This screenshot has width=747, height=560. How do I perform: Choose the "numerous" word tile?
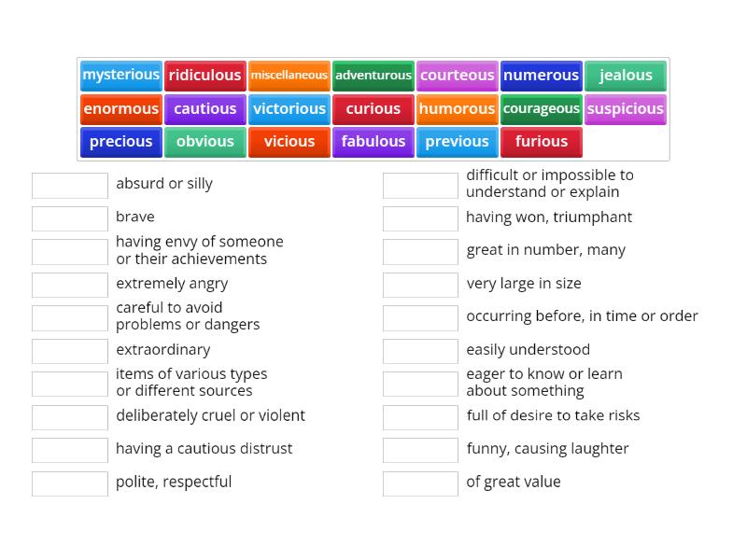click(541, 76)
